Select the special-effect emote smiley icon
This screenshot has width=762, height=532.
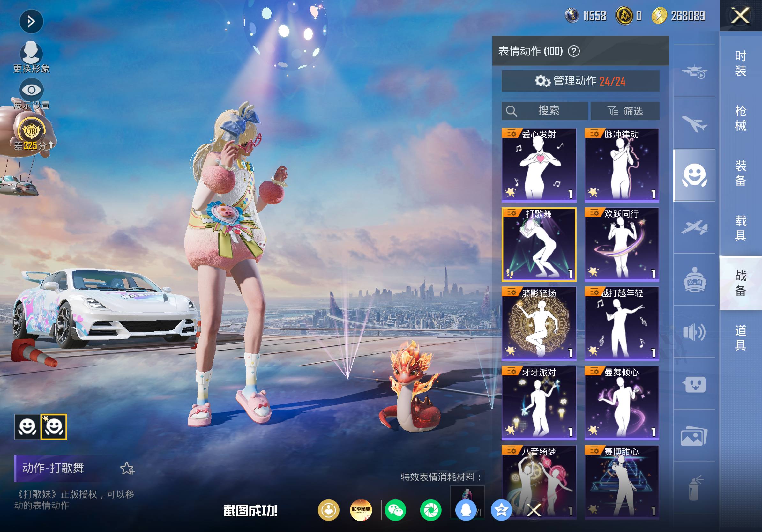tap(53, 426)
